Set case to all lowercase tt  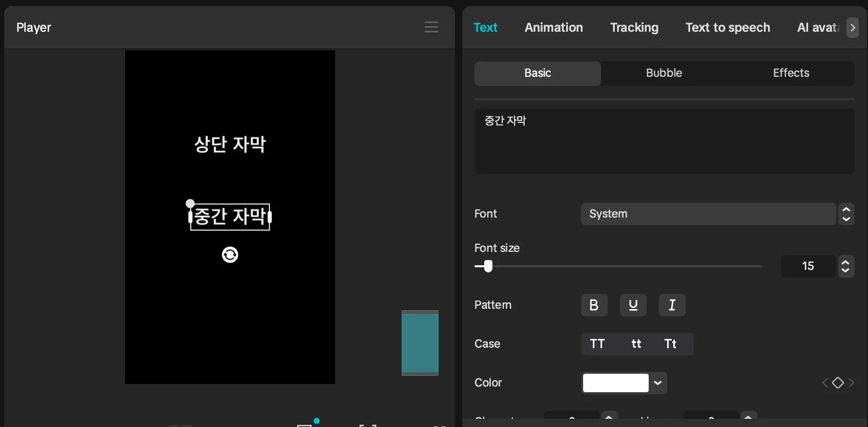[636, 344]
